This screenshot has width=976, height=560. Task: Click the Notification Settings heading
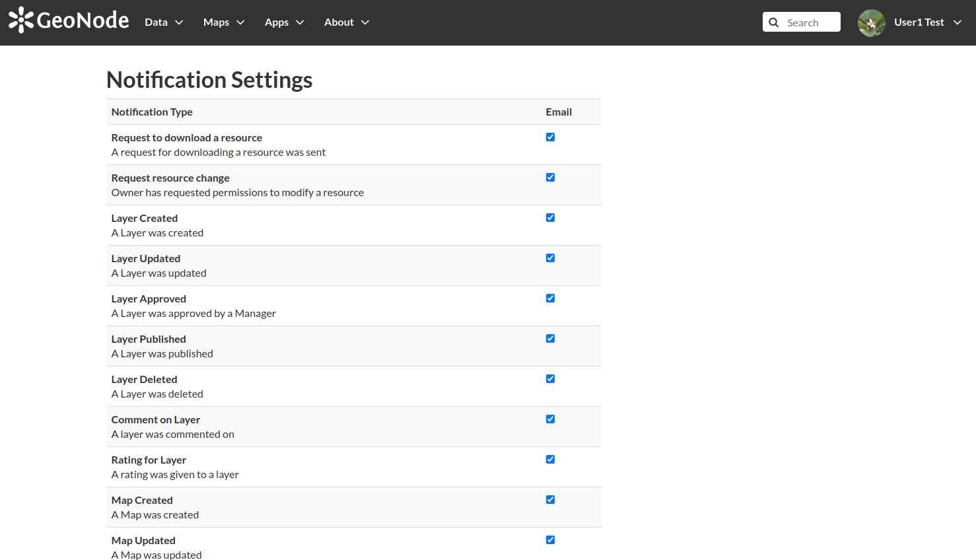point(209,80)
